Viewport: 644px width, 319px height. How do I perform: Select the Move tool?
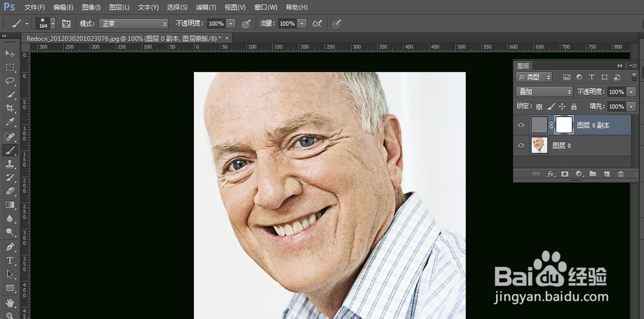click(10, 53)
